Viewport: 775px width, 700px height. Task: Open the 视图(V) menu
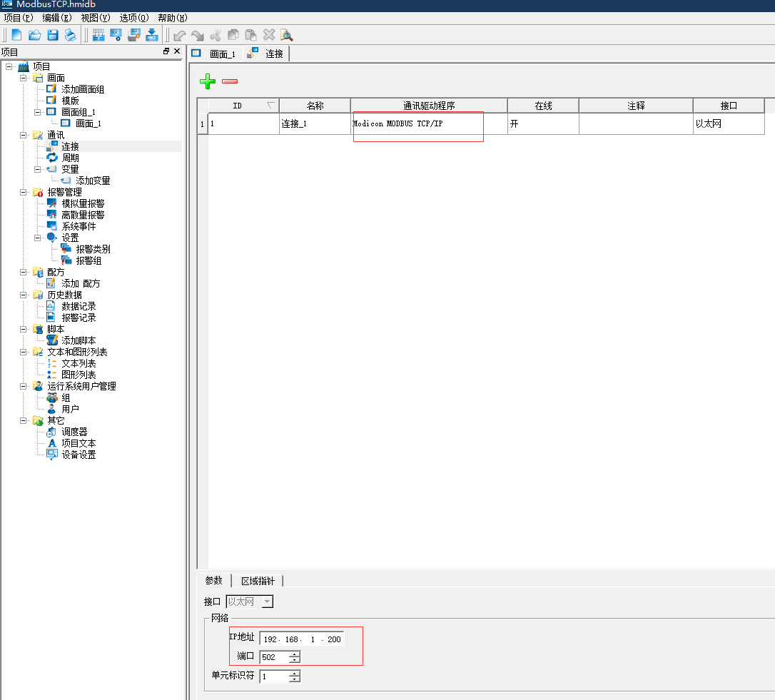click(x=96, y=18)
